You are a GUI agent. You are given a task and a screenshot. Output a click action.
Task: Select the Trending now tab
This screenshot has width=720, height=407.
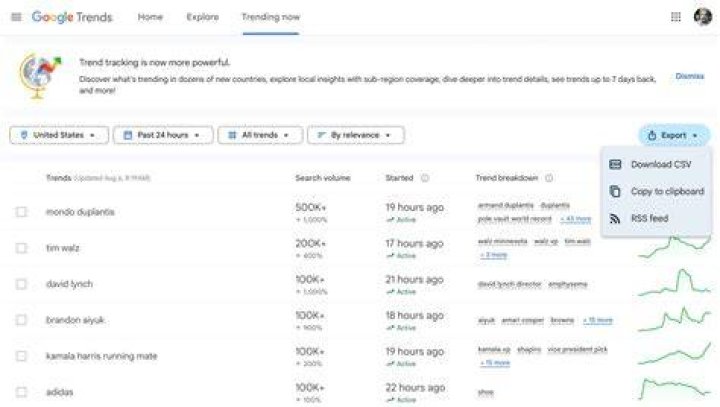coord(270,17)
